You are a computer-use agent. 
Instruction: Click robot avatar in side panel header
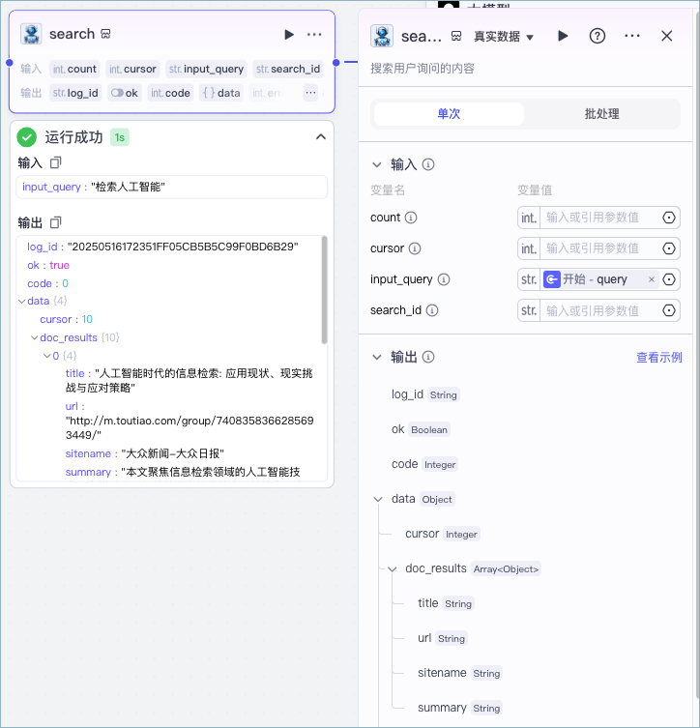point(382,36)
